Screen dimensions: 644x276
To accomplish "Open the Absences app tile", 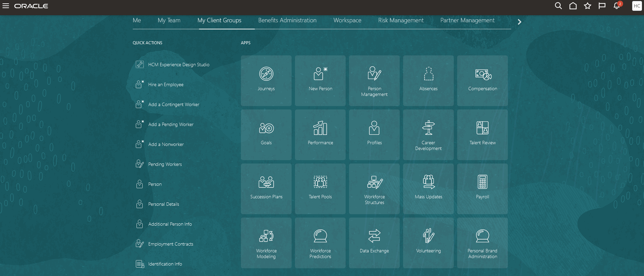I will point(428,81).
